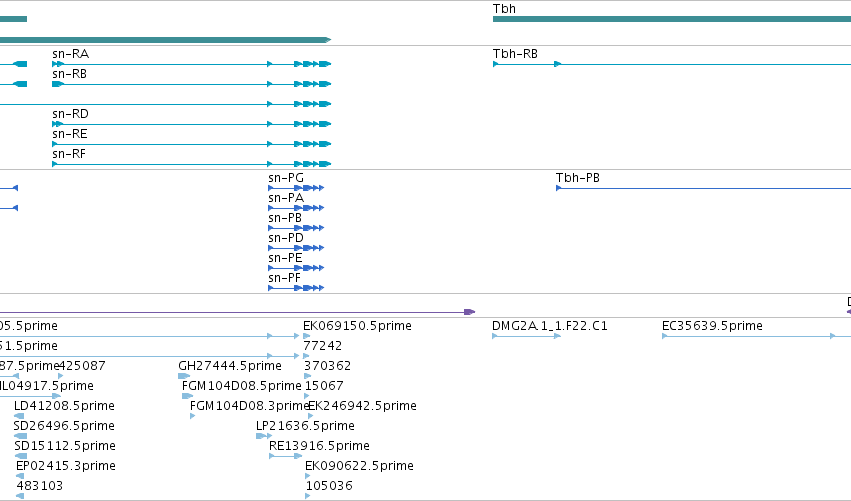Click the 105036 feature label
Screen dimensions: 851x501
[x=329, y=486]
